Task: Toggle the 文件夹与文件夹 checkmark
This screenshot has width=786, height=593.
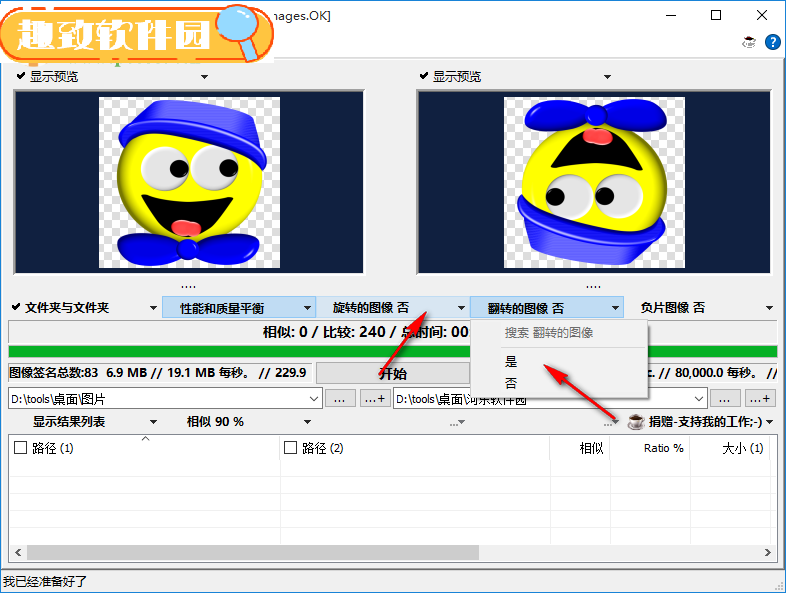Action: [x=16, y=306]
